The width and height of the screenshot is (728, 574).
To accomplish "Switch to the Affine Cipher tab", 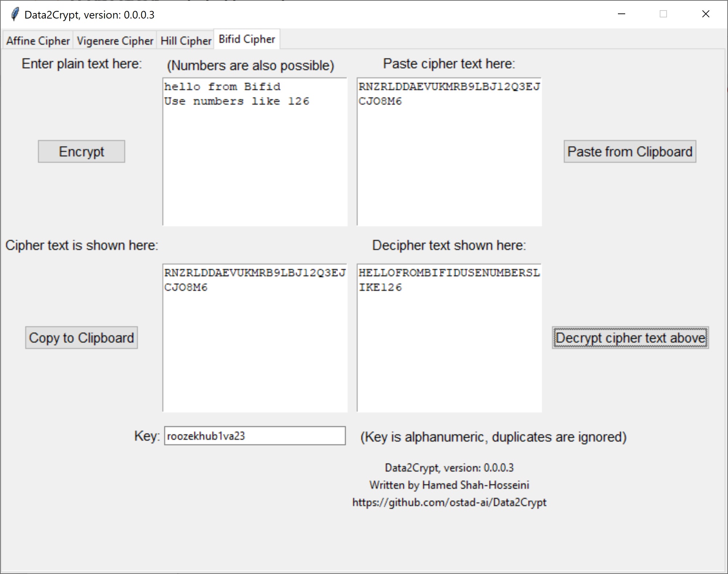I will (x=38, y=41).
